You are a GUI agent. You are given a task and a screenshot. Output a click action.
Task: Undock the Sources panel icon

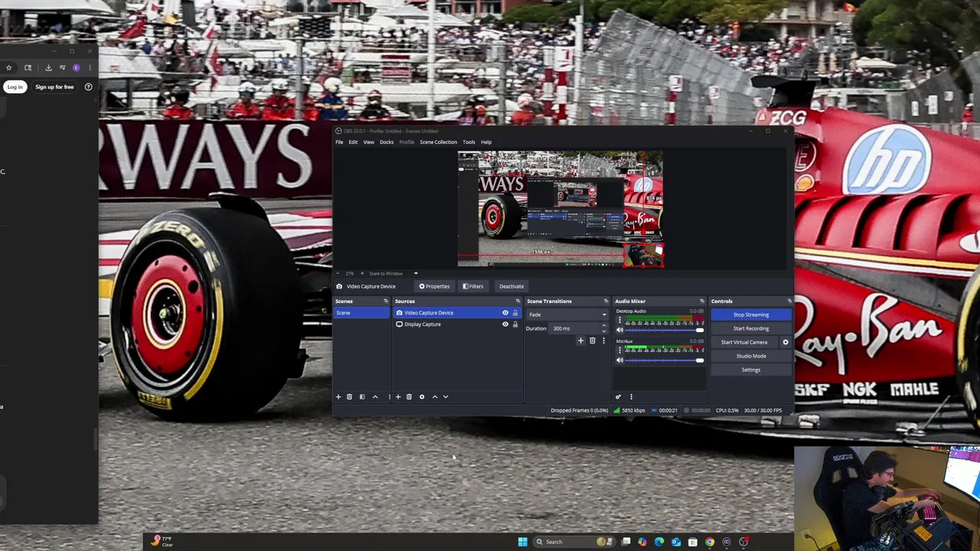518,301
